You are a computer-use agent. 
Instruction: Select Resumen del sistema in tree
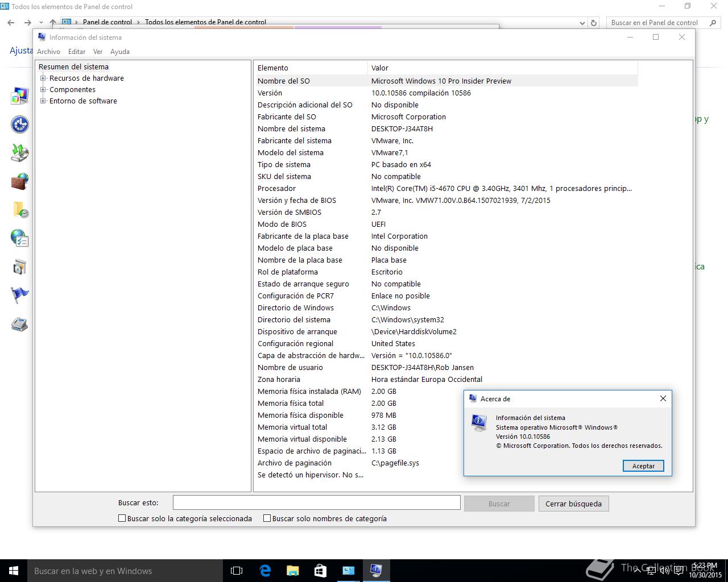[x=73, y=66]
